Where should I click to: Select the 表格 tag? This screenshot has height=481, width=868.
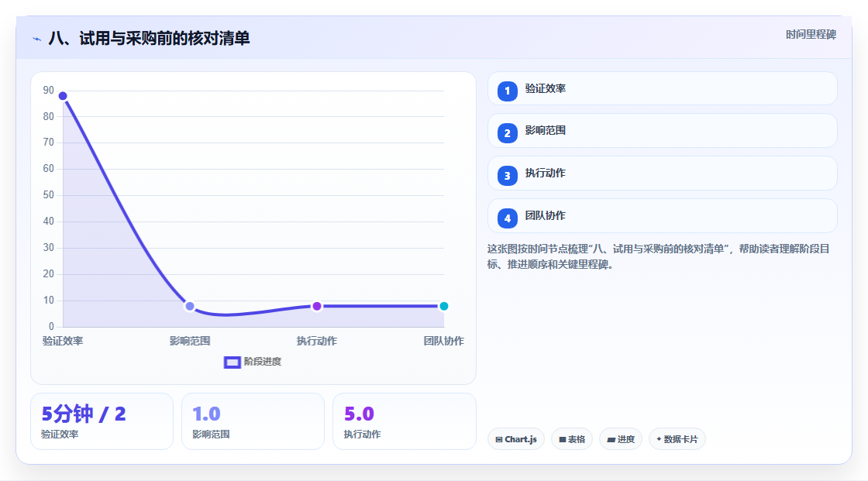click(572, 439)
